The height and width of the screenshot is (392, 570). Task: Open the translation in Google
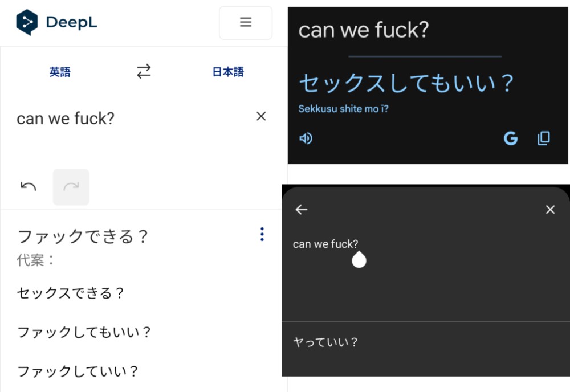click(x=511, y=138)
